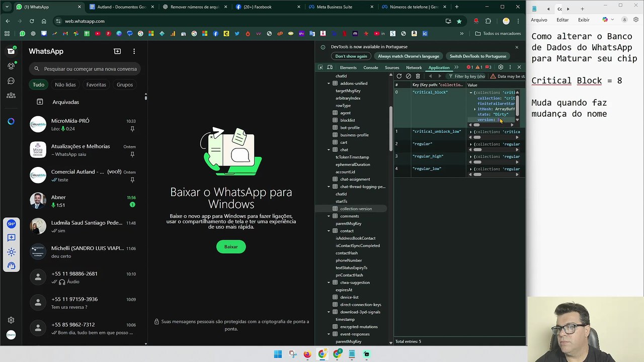
Task: Open the Chrome tab search dropdown
Action: [7, 7]
